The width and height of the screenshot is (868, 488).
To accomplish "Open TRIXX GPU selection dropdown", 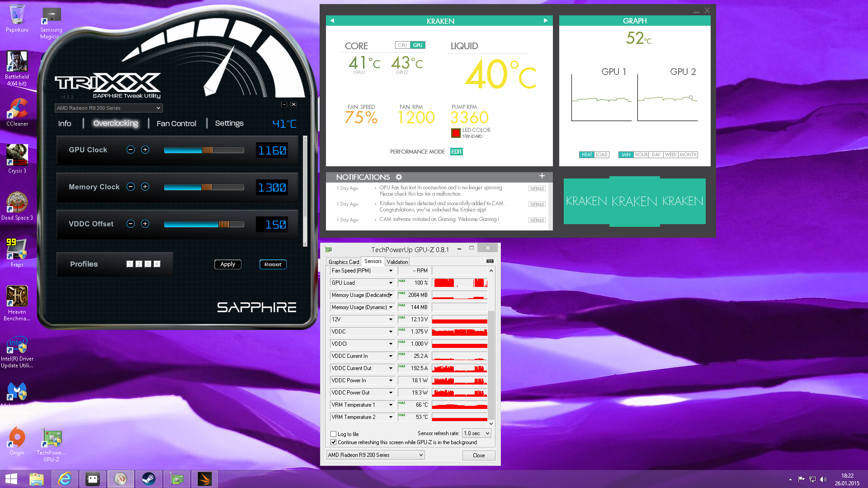I will click(x=108, y=108).
